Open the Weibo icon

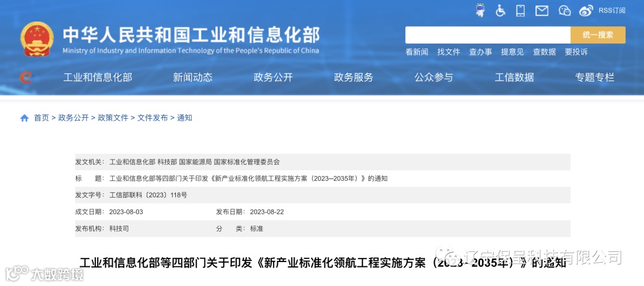pos(587,11)
